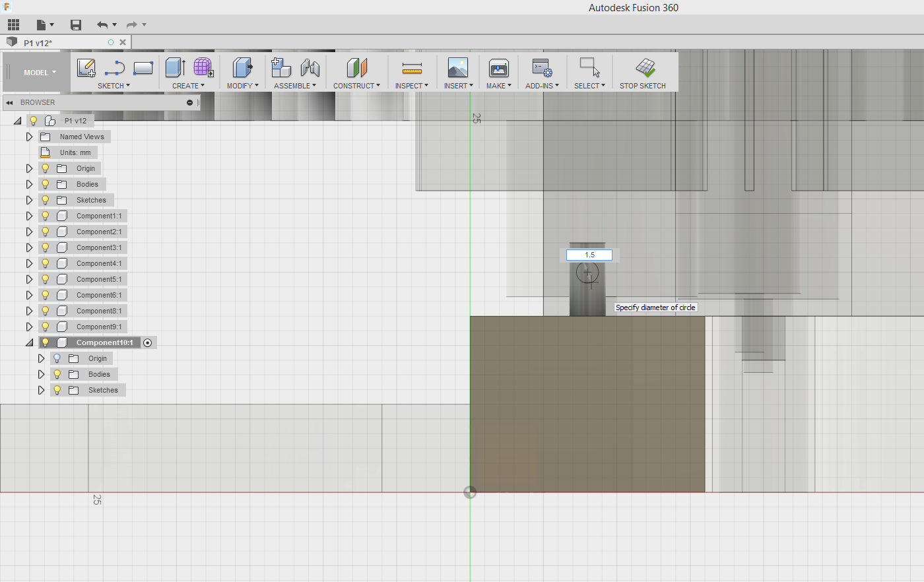Open the ADD-INS menu
The image size is (924, 582).
click(x=542, y=86)
